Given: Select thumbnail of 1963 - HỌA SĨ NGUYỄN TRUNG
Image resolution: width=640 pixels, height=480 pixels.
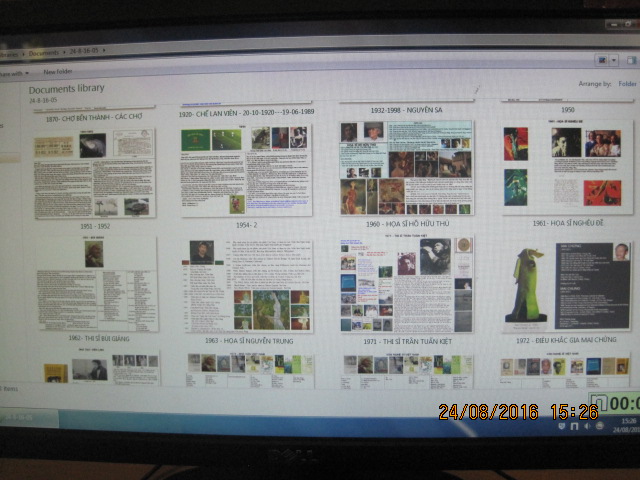Looking at the screenshot, I should click(248, 286).
